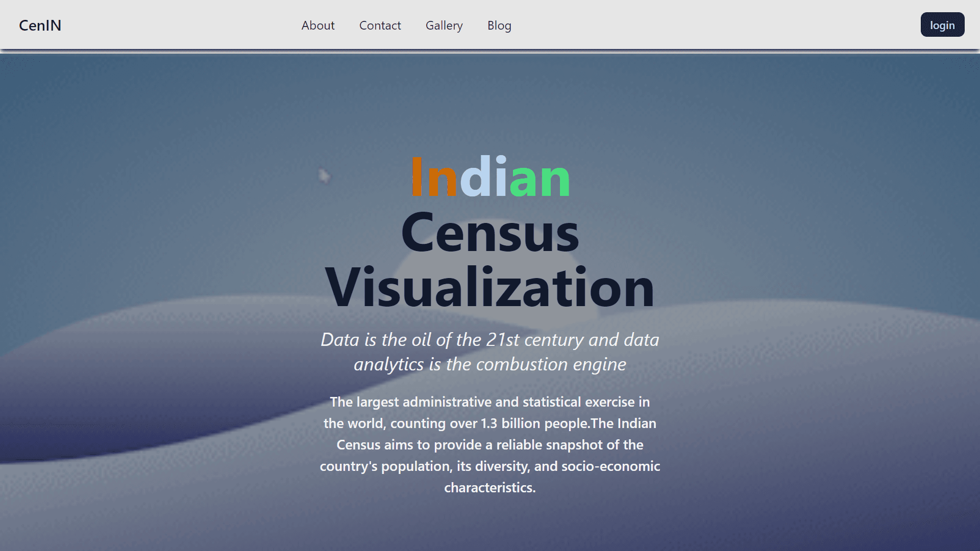Screen dimensions: 980x551
Task: Click the line "Census aims to provide a reliable snapshot"
Action: (x=490, y=445)
